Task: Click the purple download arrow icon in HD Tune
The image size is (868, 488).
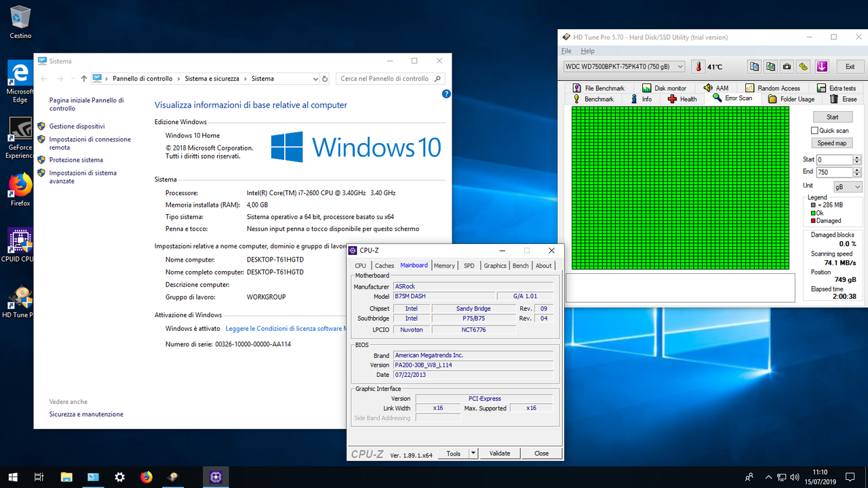Action: 822,66
